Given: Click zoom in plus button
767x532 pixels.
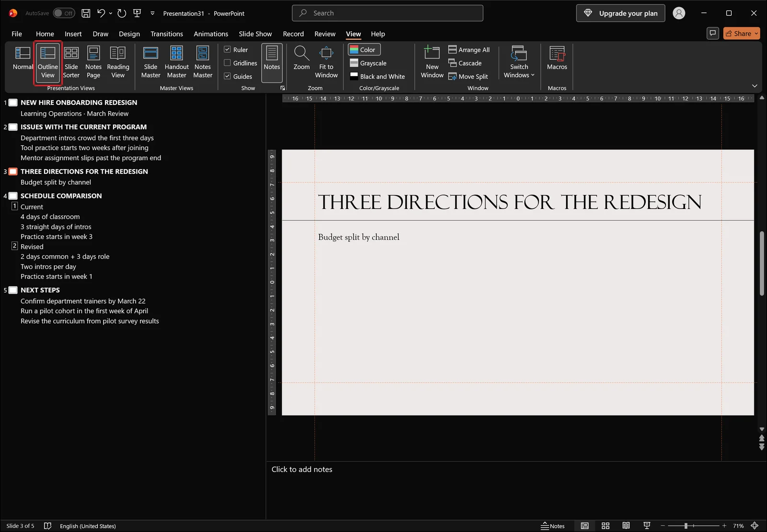Looking at the screenshot, I should (x=724, y=526).
